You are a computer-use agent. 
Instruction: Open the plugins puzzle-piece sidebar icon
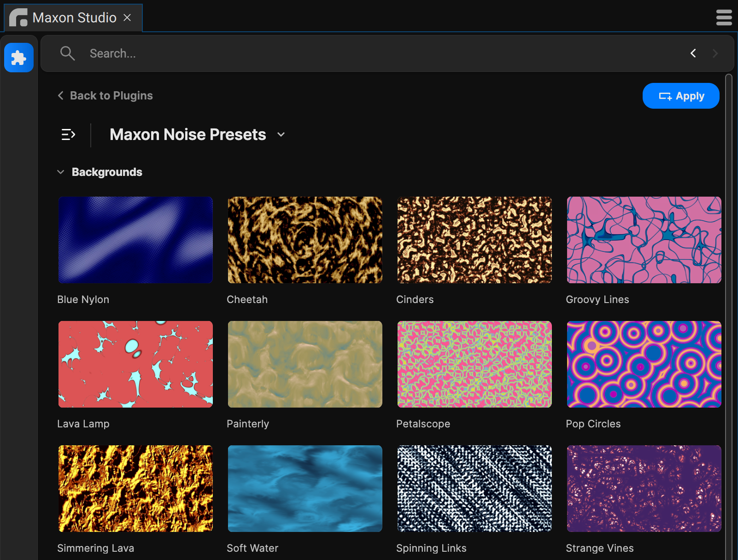tap(19, 58)
